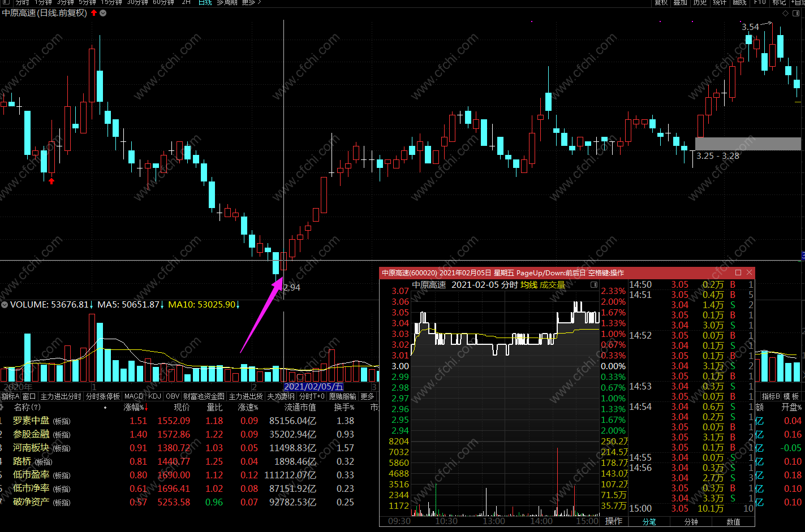
Task: Open 历史 in top toolbar
Action: 700,2
